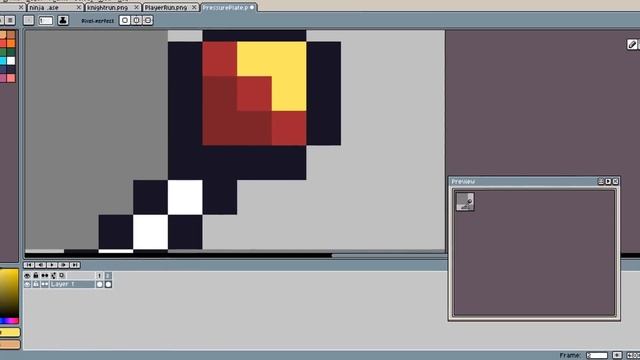Viewport: 640px width, 360px height.
Task: Close the PlayerRun.png tab
Action: (x=194, y=7)
